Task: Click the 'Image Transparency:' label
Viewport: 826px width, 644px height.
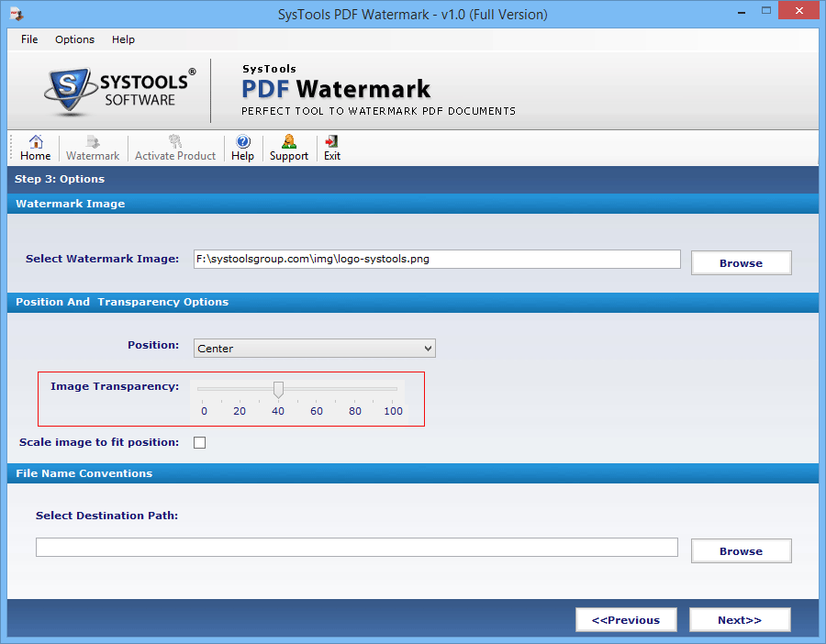Action: click(115, 386)
